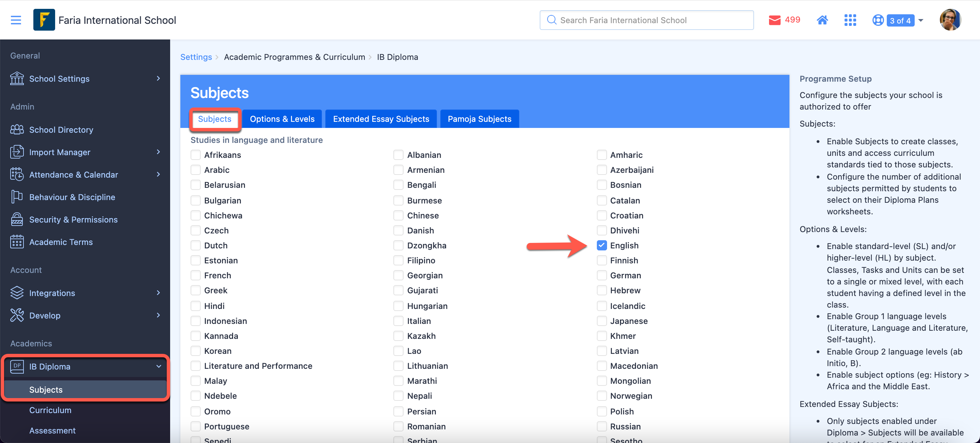Viewport: 980px width, 443px height.
Task: Check the Portuguese subject checkbox
Action: click(196, 426)
